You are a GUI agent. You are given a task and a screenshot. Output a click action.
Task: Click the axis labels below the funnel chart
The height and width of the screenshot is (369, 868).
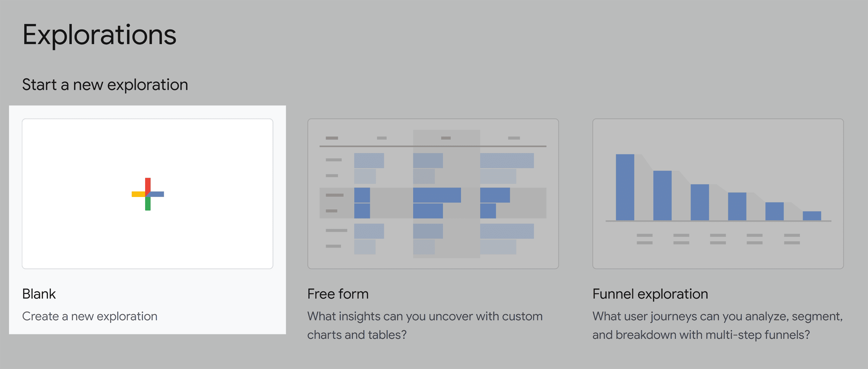718,239
